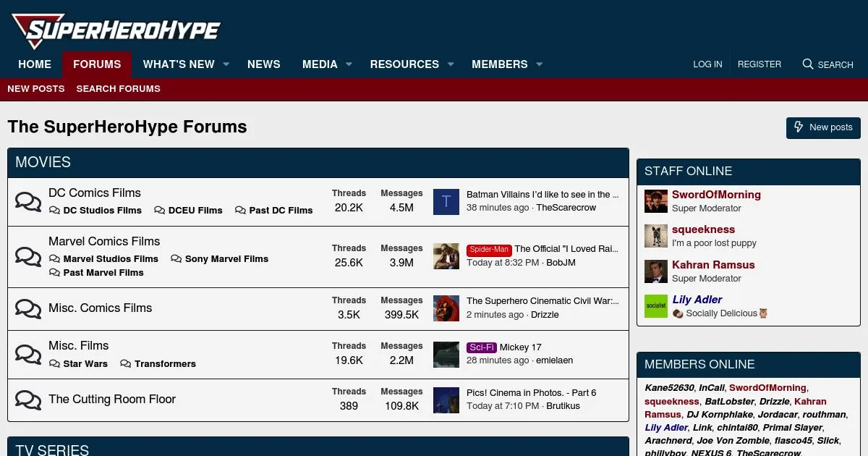Viewport: 868px width, 456px height.
Task: Open the Movies category header
Action: (x=43, y=162)
